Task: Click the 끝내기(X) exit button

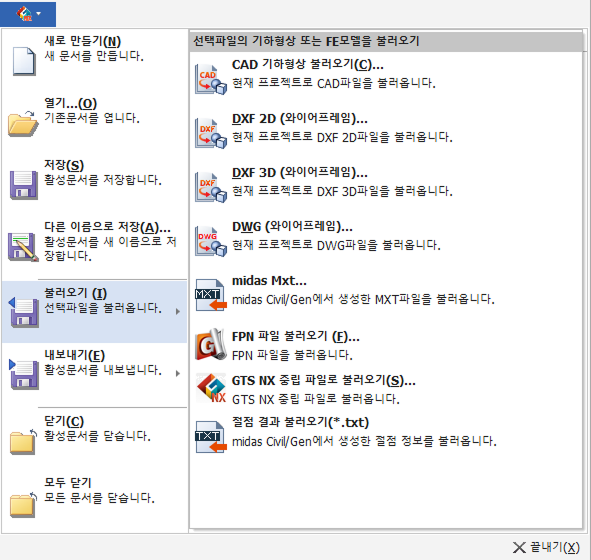Action: [x=546, y=547]
